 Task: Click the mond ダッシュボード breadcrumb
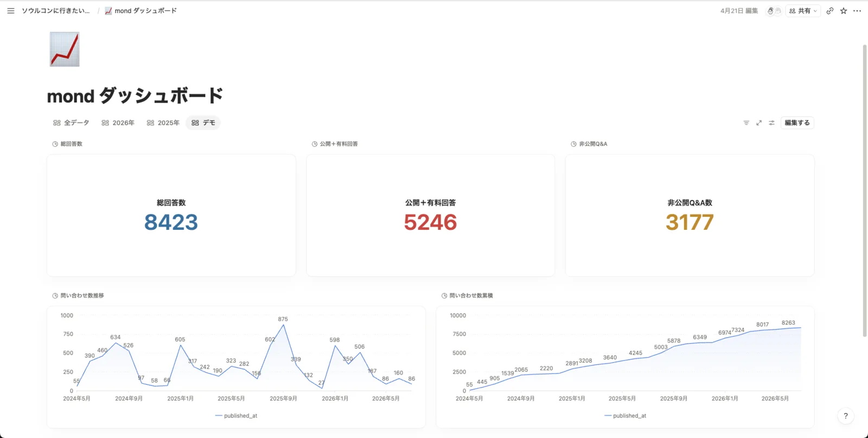[x=141, y=11]
